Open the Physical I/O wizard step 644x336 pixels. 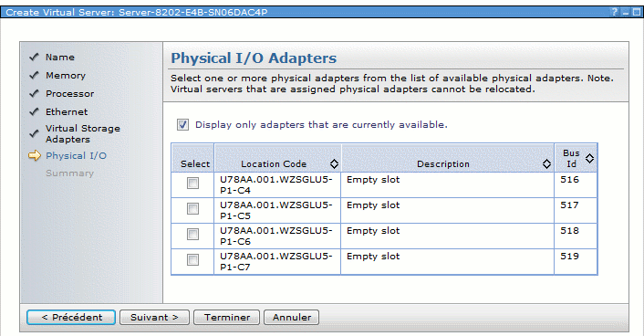tap(76, 156)
